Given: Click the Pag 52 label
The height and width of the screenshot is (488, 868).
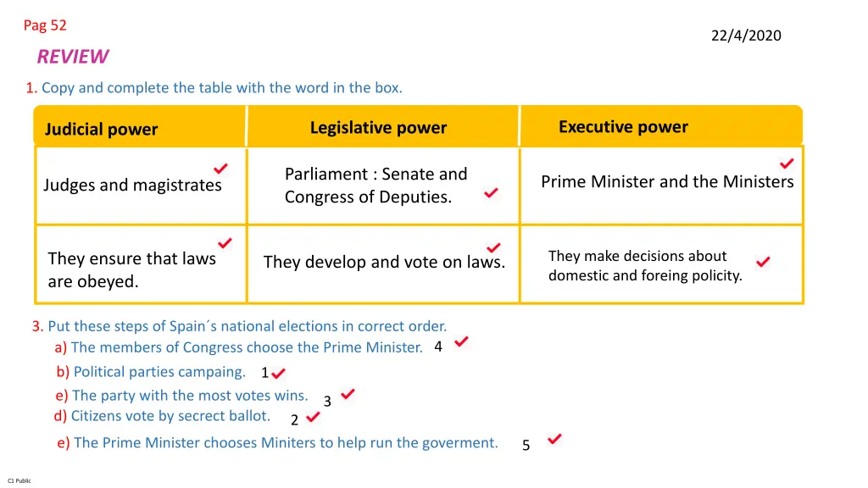Looking at the screenshot, I should (x=45, y=25).
